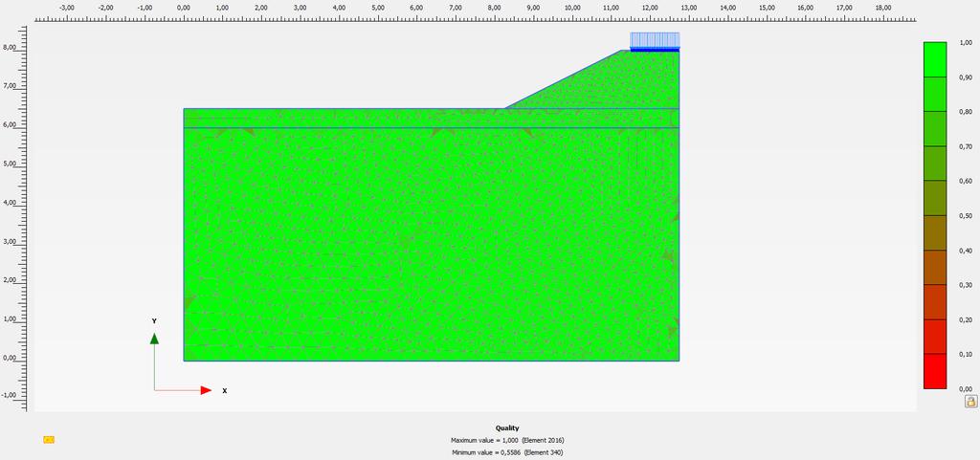Click the green Y axis arrow

click(154, 339)
